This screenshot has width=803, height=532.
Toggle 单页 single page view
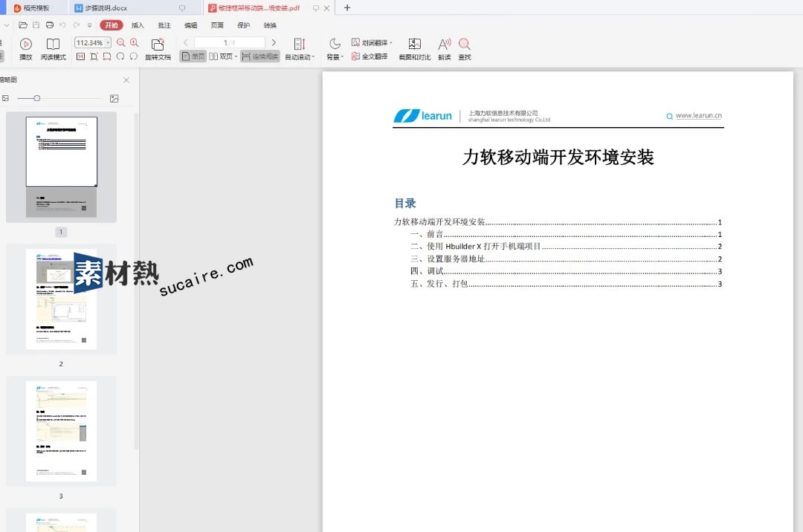tap(193, 56)
